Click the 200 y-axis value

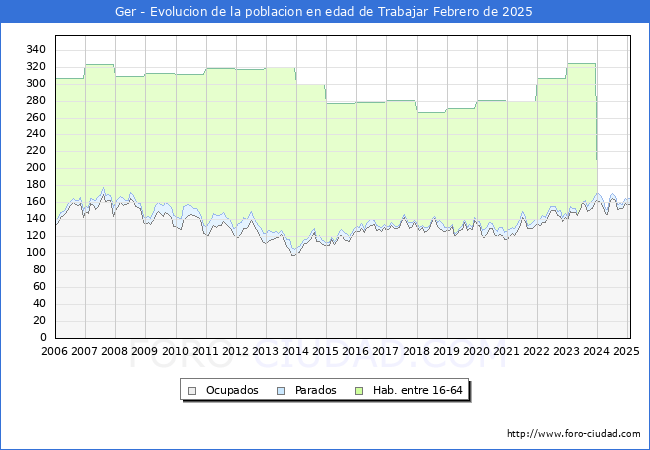coord(36,167)
